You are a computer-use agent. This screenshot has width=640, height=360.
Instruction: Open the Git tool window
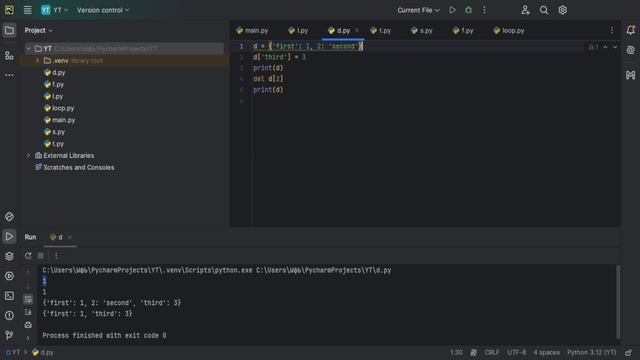9,335
